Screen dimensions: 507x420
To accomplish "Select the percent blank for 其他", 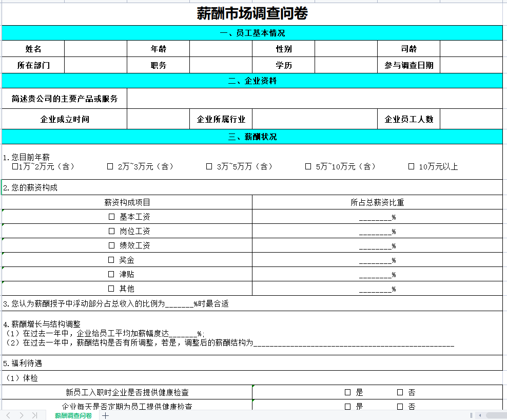I will [377, 289].
